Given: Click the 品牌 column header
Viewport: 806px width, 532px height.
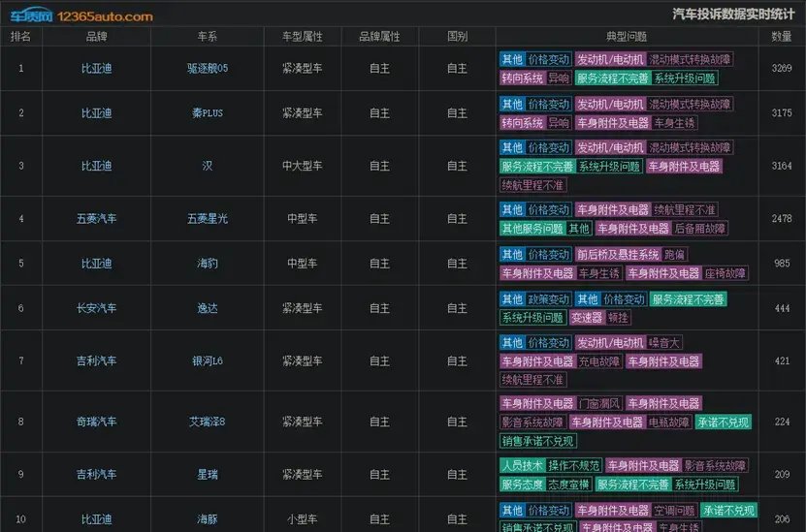Looking at the screenshot, I should (96, 37).
